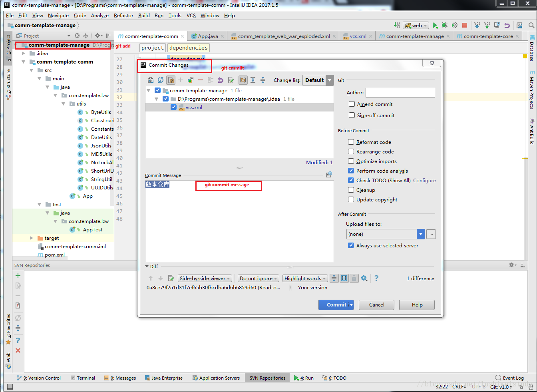537x392 pixels.
Task: Open Change list Default dropdown
Action: [318, 80]
